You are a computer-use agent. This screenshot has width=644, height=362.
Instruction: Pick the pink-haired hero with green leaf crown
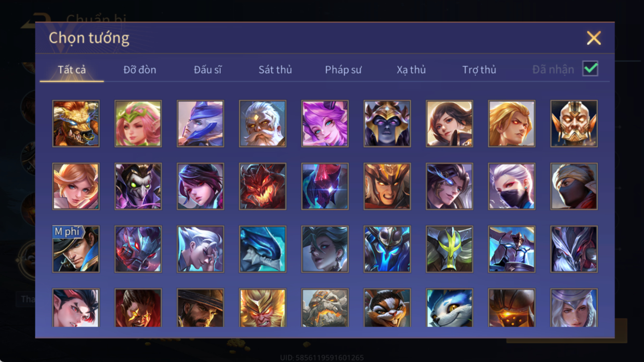coord(138,124)
